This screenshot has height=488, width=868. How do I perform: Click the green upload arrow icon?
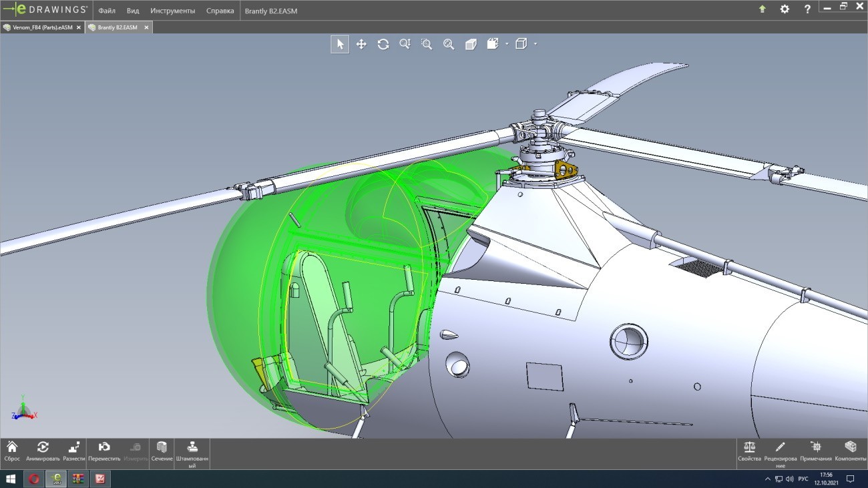coord(763,9)
